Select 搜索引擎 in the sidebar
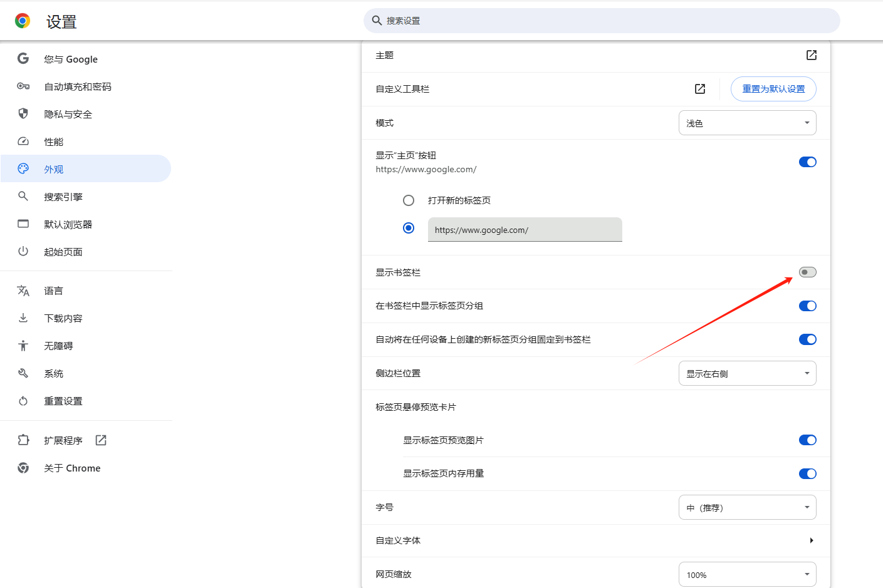The height and width of the screenshot is (588, 883). tap(86, 197)
